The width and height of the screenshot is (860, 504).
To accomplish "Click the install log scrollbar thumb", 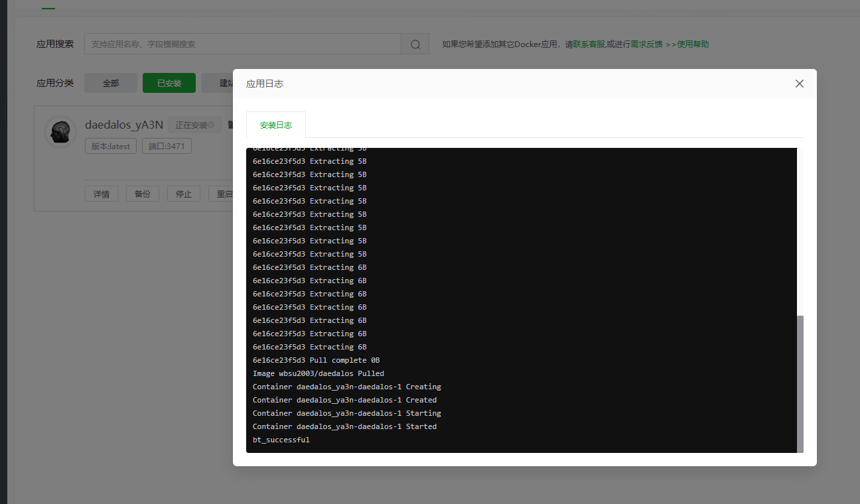I will pos(800,383).
